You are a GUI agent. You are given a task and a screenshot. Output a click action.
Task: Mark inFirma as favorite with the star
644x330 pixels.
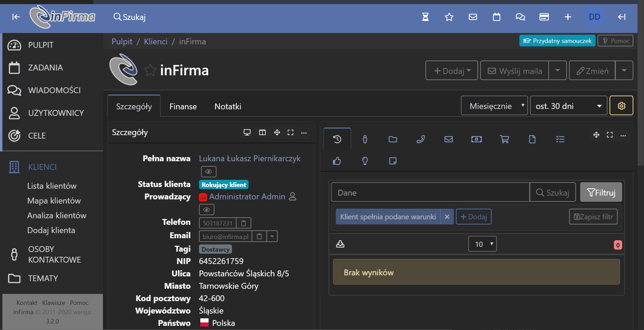[150, 70]
